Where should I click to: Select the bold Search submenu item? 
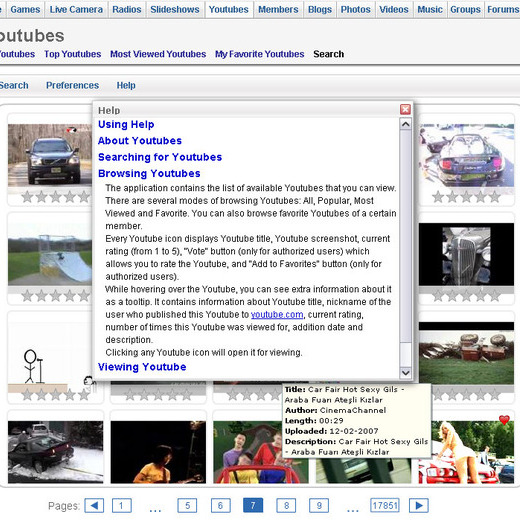(x=329, y=54)
